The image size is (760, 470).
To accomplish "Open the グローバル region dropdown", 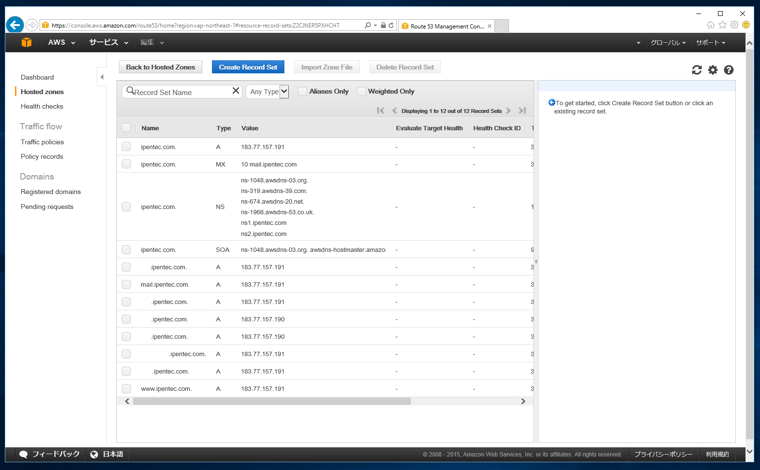I will click(668, 43).
